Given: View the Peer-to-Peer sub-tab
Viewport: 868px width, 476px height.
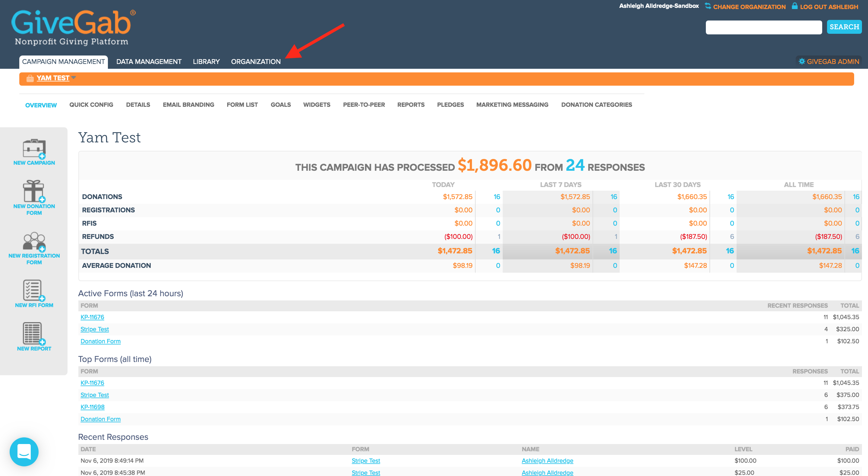Looking at the screenshot, I should [x=364, y=105].
